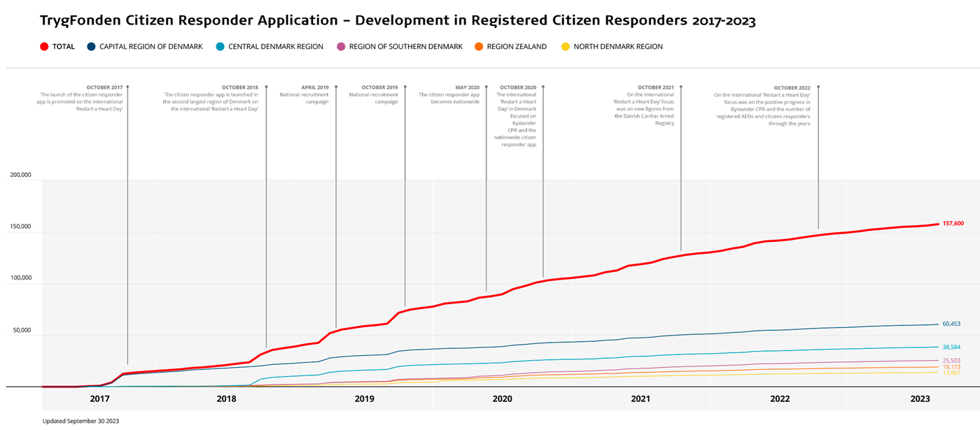The width and height of the screenshot is (980, 430).
Task: Select the CENTRAL DENMARK REGION legend label
Action: (276, 47)
